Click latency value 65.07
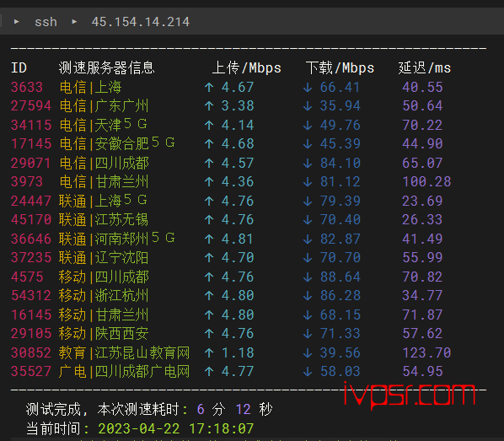 click(422, 163)
